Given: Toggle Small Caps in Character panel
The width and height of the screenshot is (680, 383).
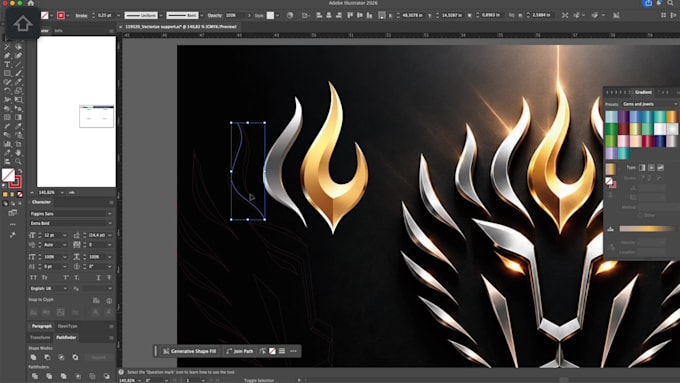Looking at the screenshot, I should (45, 278).
